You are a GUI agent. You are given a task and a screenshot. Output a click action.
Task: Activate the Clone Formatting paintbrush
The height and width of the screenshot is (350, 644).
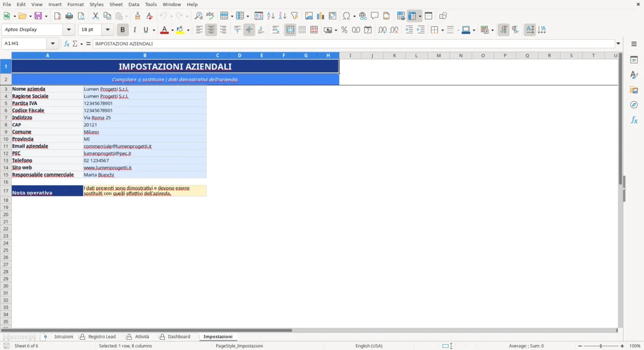137,16
